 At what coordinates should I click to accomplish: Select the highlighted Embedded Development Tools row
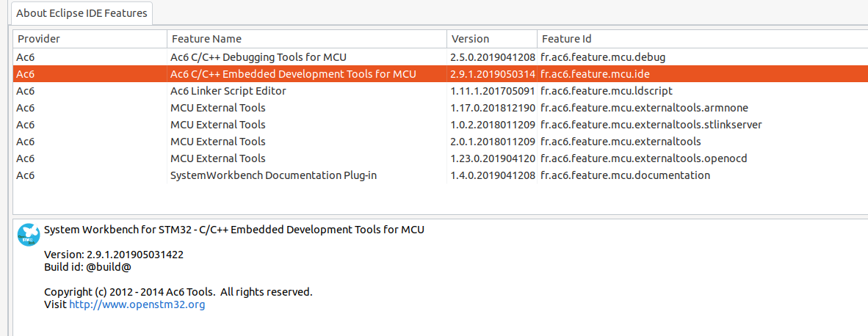292,74
